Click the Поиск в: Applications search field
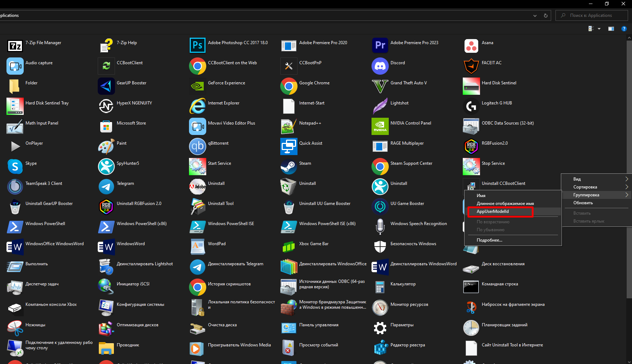Screen dimensions: 632x364 tap(591, 15)
